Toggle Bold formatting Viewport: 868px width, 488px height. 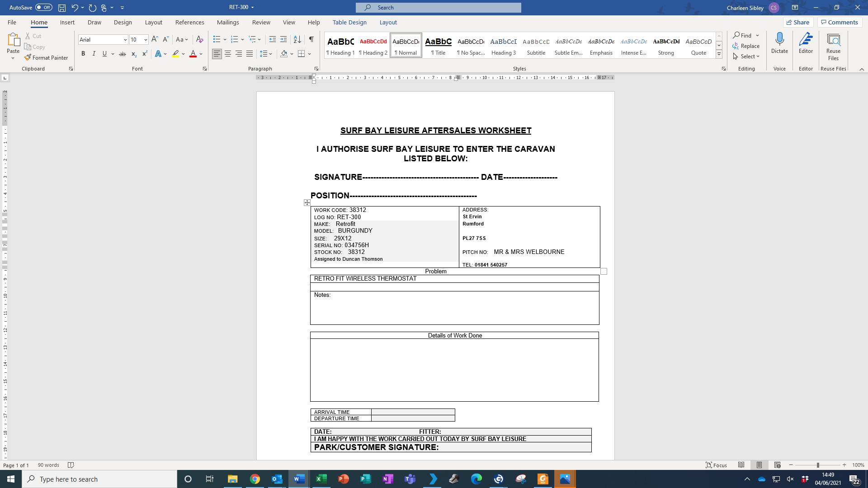coord(83,54)
